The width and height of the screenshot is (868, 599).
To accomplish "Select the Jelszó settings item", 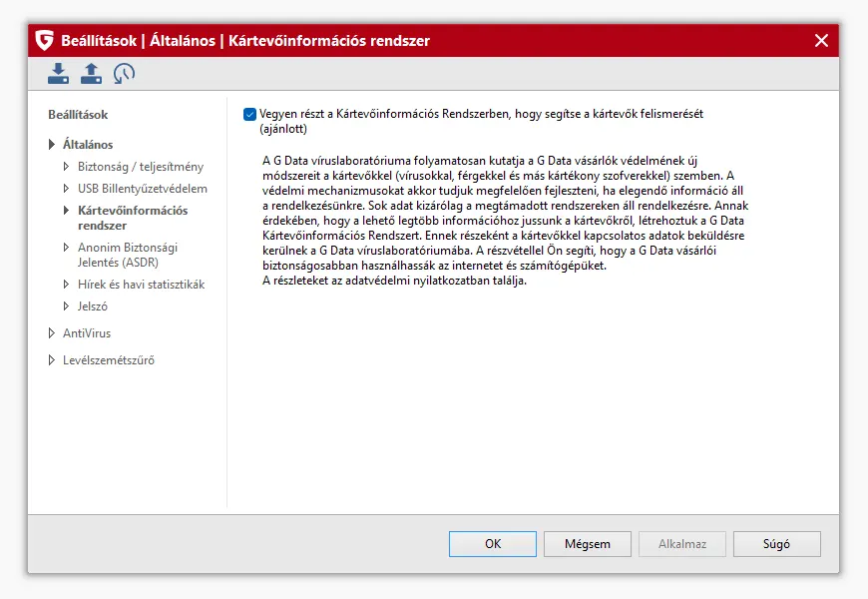I will point(92,306).
